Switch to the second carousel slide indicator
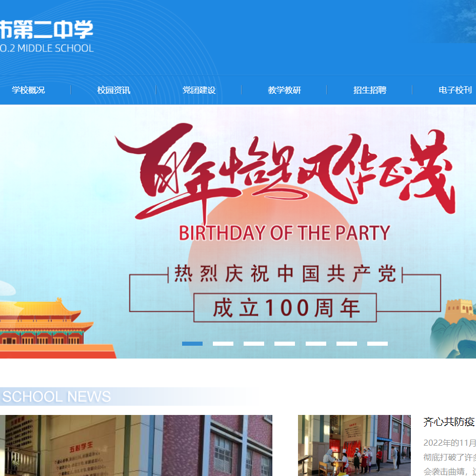 [x=223, y=344]
